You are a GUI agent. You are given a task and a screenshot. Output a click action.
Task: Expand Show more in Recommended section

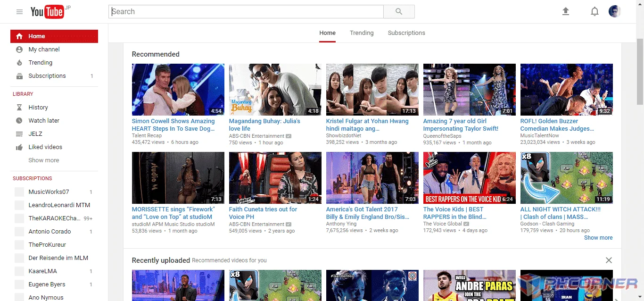pyautogui.click(x=598, y=238)
